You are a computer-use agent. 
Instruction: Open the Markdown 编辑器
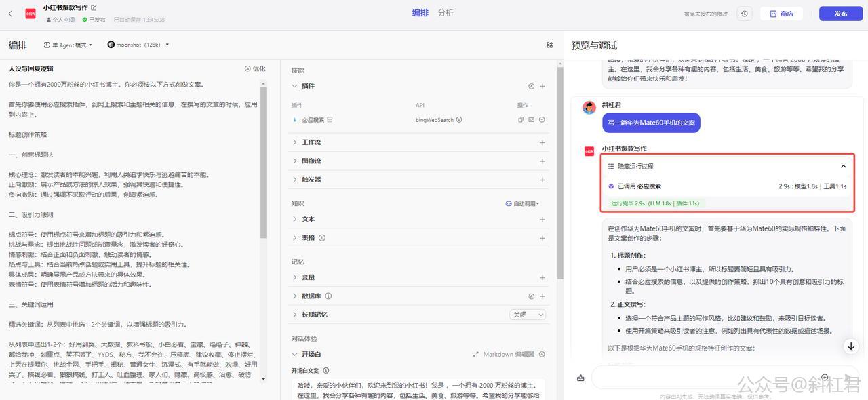(503, 354)
